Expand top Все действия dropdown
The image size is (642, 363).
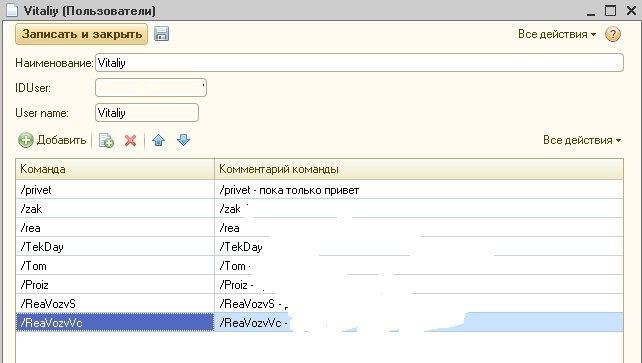pos(557,34)
